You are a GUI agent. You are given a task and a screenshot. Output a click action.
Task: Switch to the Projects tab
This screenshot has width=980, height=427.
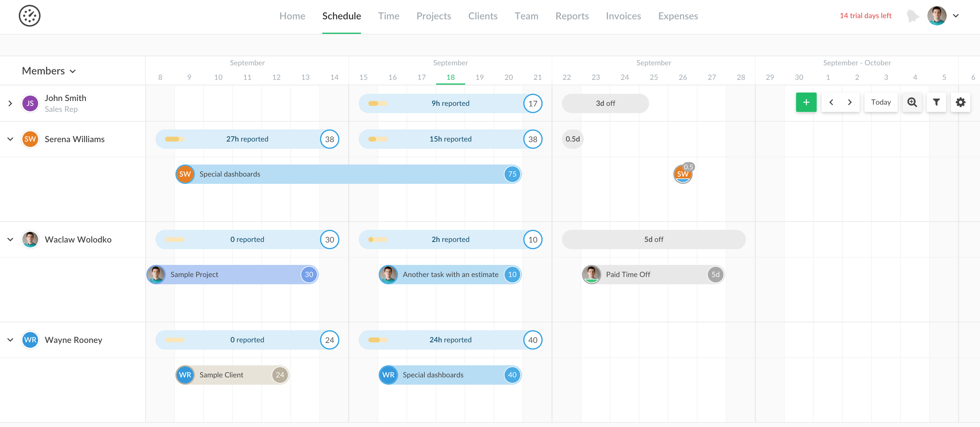(433, 16)
